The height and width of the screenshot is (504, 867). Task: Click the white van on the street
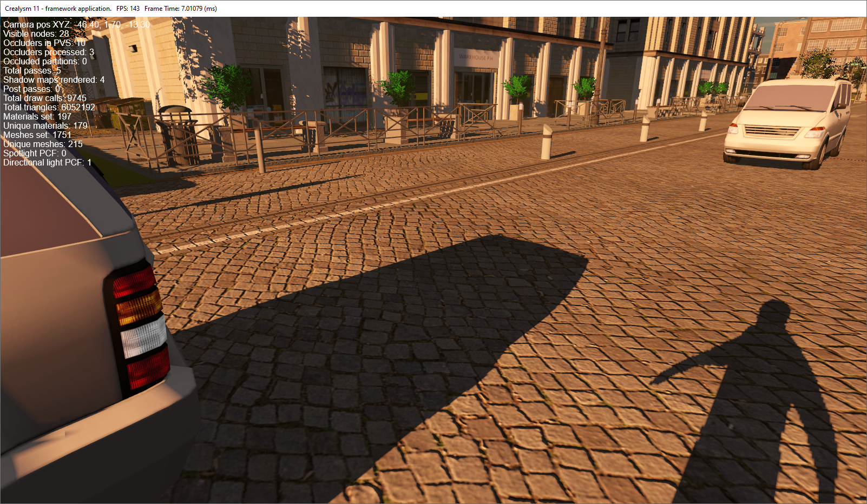(785, 123)
